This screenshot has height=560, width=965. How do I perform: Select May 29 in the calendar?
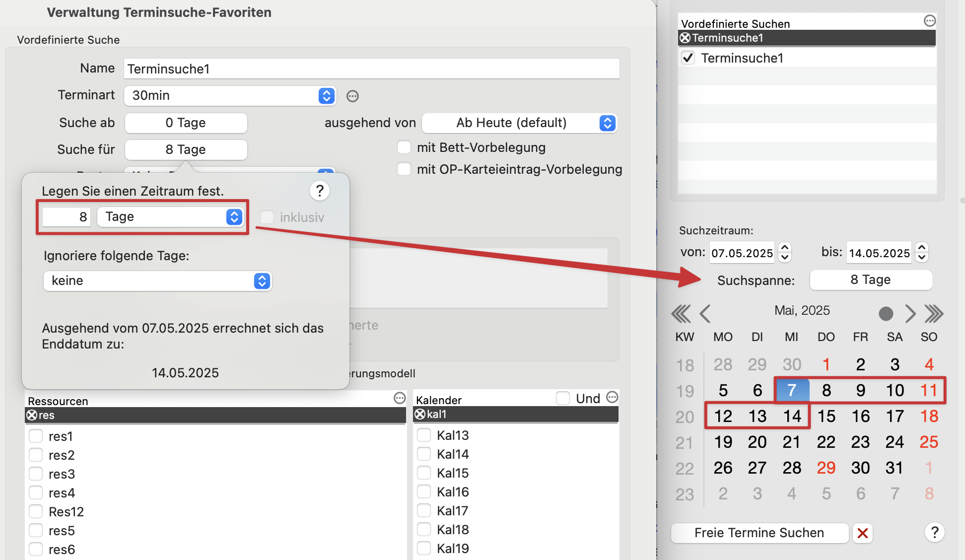pos(826,468)
